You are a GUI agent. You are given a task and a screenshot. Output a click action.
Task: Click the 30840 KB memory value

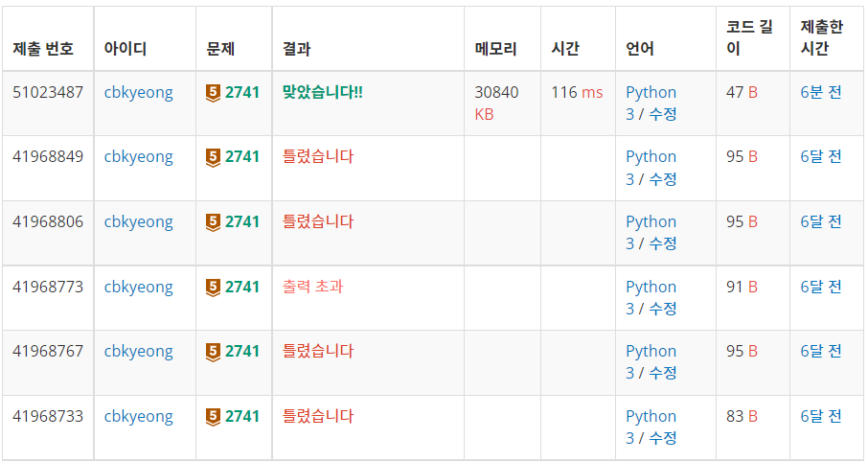(x=496, y=103)
